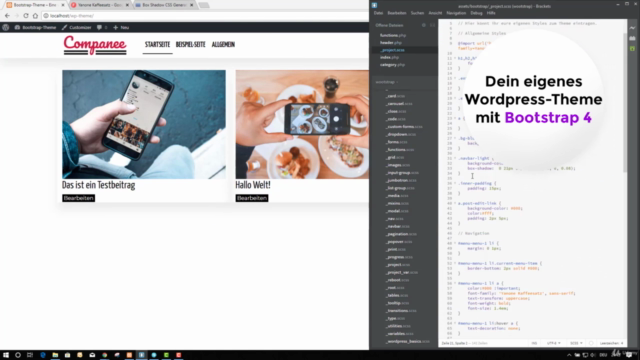This screenshot has height=360, width=640.
Task: Open Customizer in WordPress admin bar
Action: pos(76,27)
